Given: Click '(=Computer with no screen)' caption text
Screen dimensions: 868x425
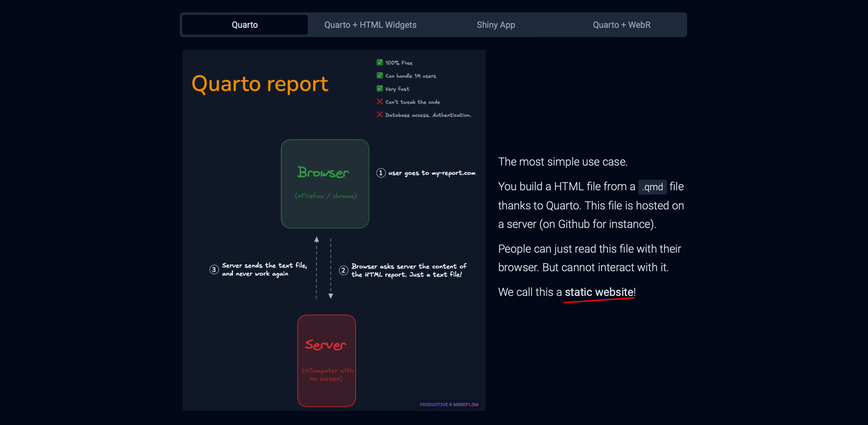Looking at the screenshot, I should click(x=327, y=375).
